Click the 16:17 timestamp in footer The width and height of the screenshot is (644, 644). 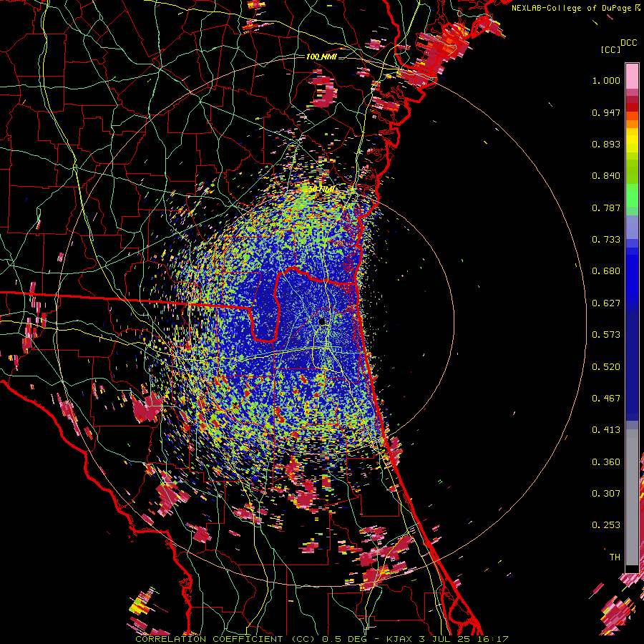point(494,639)
